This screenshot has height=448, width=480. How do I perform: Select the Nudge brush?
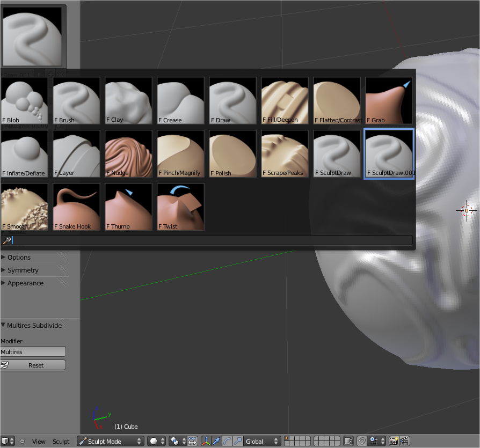pos(128,154)
